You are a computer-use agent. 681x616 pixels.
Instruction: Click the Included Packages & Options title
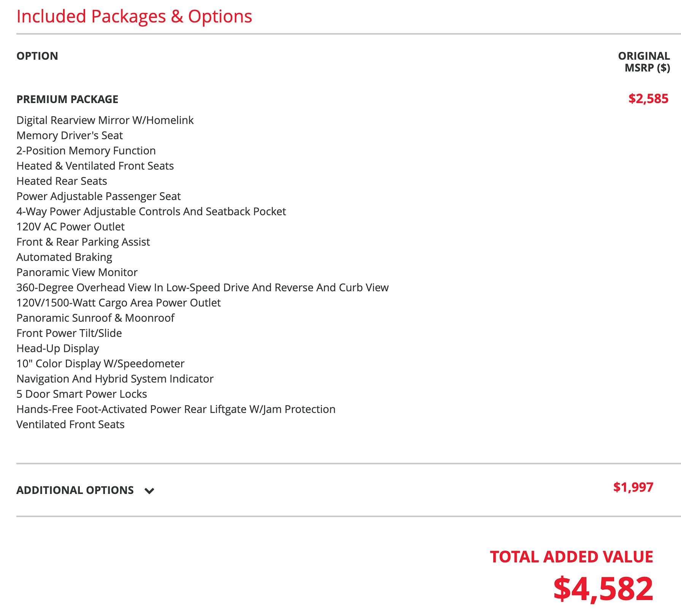pos(134,16)
